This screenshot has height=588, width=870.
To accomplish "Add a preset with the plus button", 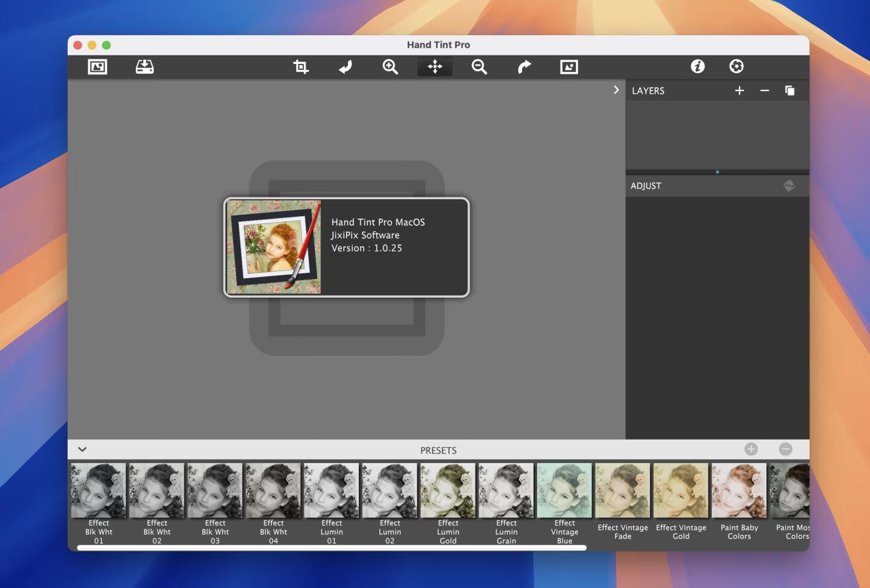I will (x=751, y=449).
